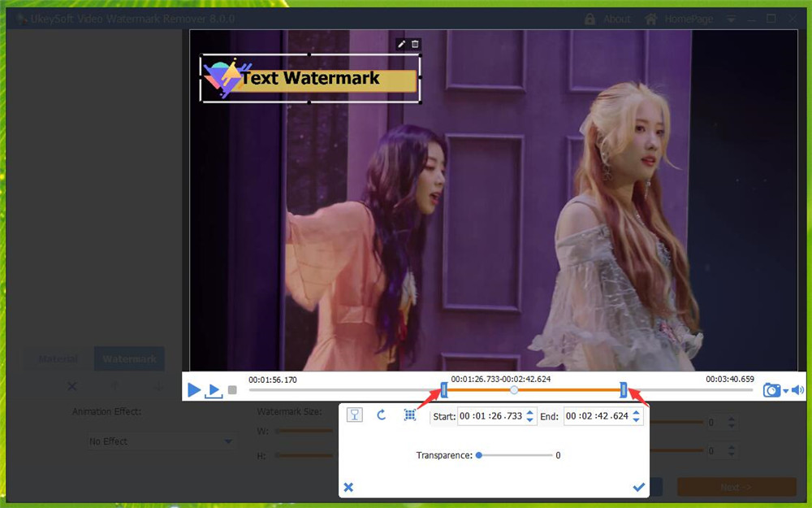Click the X icon to remove the selected watermark
This screenshot has height=508, width=812.
(x=71, y=386)
